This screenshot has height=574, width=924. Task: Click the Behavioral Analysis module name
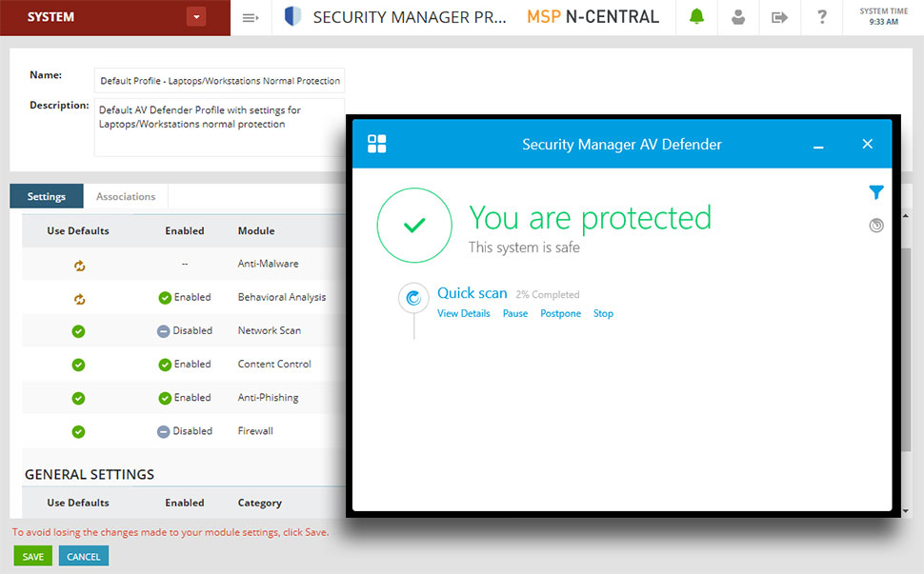pyautogui.click(x=282, y=297)
